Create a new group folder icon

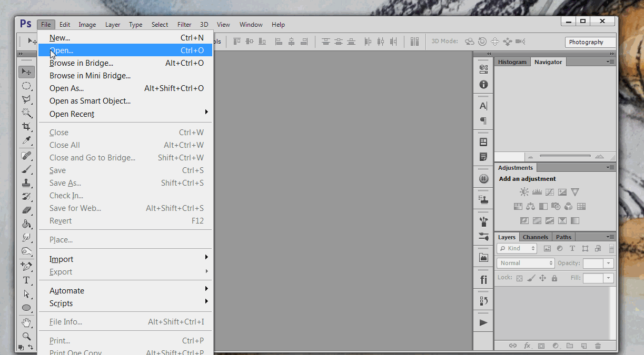pos(570,346)
